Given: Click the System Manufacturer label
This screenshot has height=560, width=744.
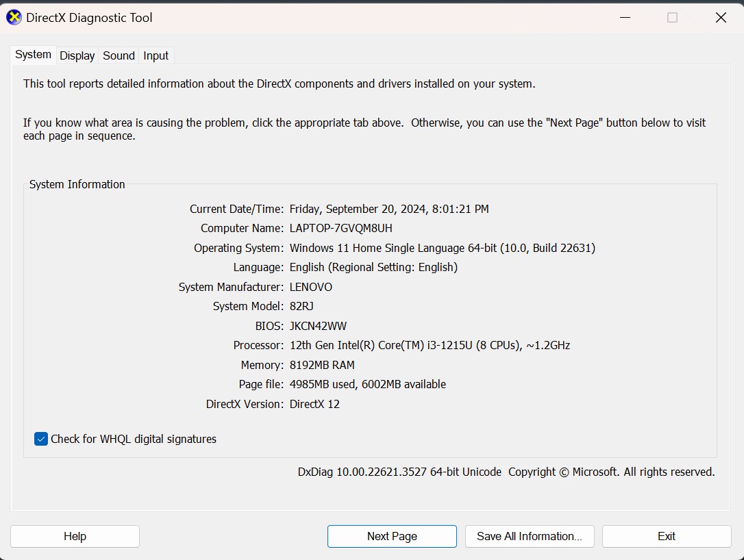Looking at the screenshot, I should pos(231,287).
